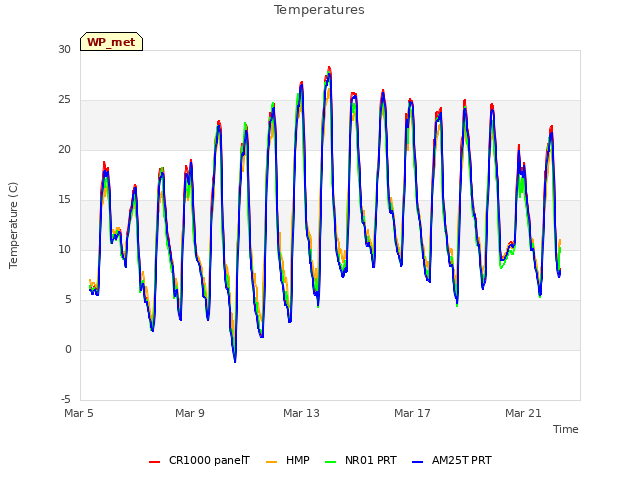Click the Mar 9 x-axis label
This screenshot has height=480, width=640.
tap(190, 413)
